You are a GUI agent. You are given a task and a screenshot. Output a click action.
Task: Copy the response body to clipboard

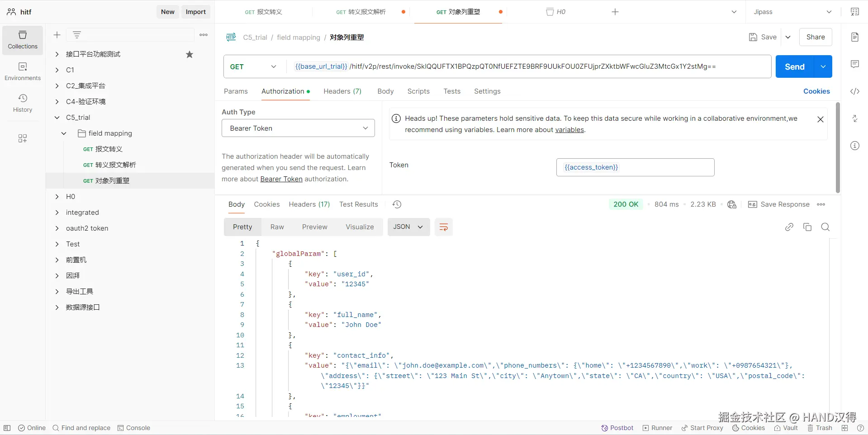tap(807, 227)
